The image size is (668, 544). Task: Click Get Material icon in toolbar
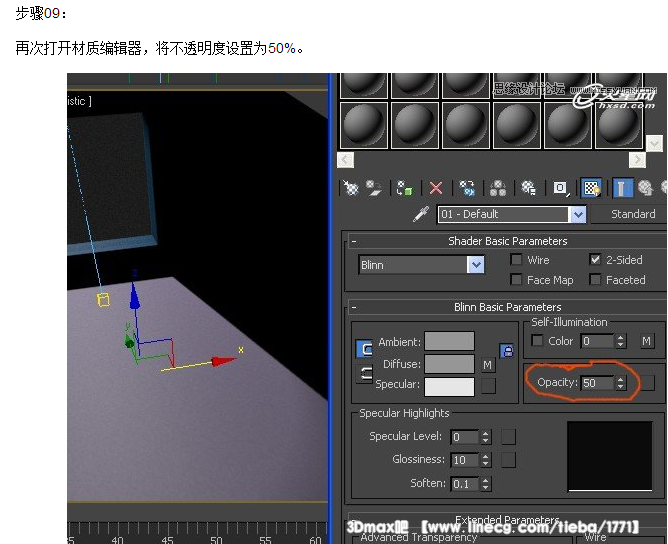tap(351, 188)
